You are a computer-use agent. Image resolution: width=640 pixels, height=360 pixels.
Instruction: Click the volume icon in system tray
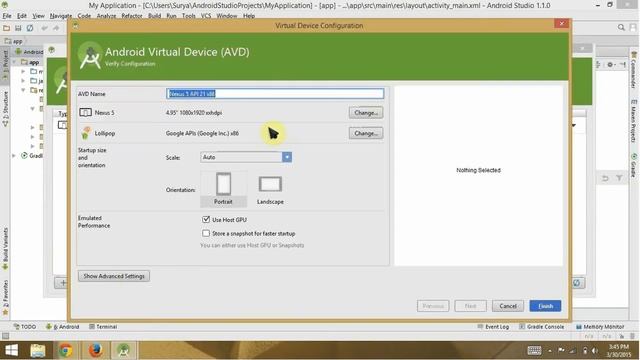pyautogui.click(x=595, y=351)
